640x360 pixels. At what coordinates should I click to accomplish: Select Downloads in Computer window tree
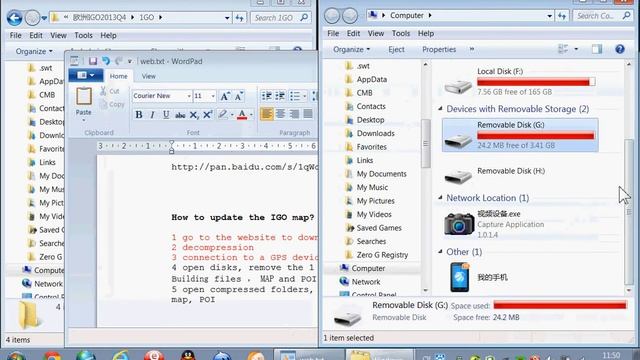[376, 133]
